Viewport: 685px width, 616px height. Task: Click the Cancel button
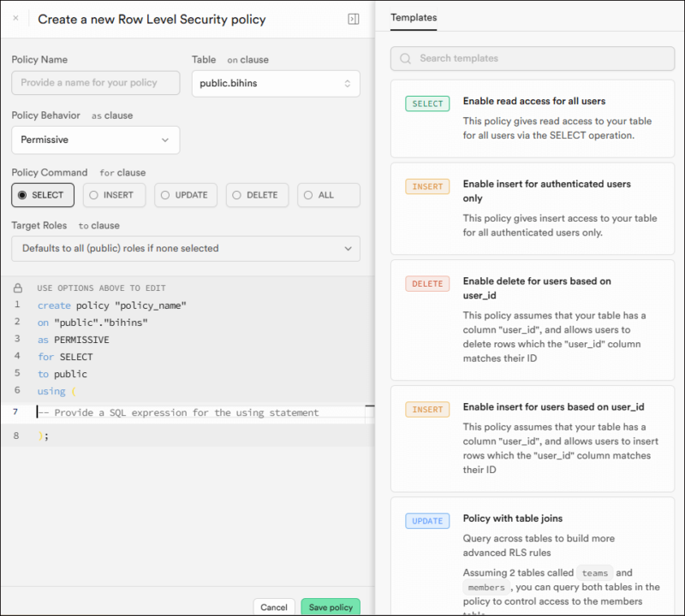point(274,607)
